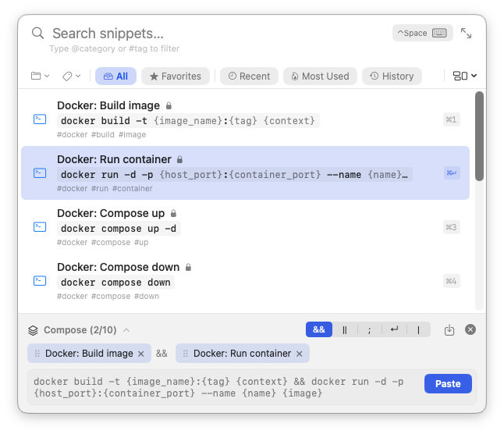Click the Docker: Run container compose chip label

(x=242, y=354)
